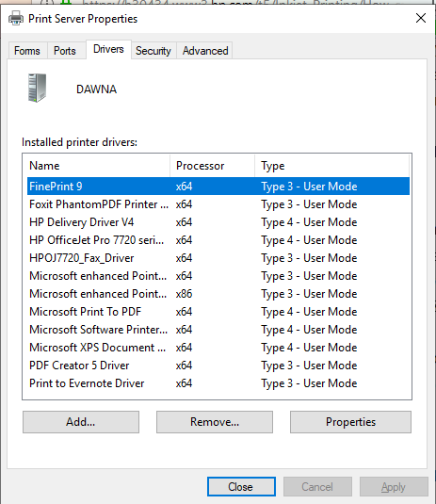Viewport: 436px width, 504px height.
Task: Click Add... to install a driver
Action: 81,422
